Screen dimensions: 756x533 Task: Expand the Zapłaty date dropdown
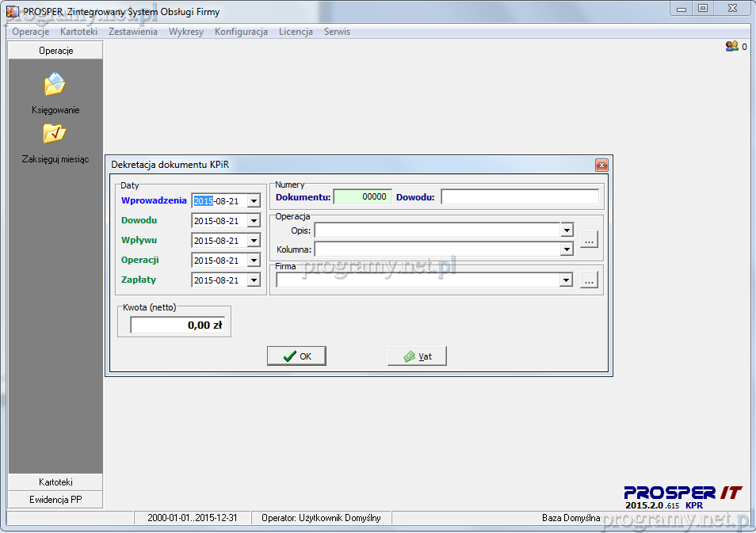254,280
